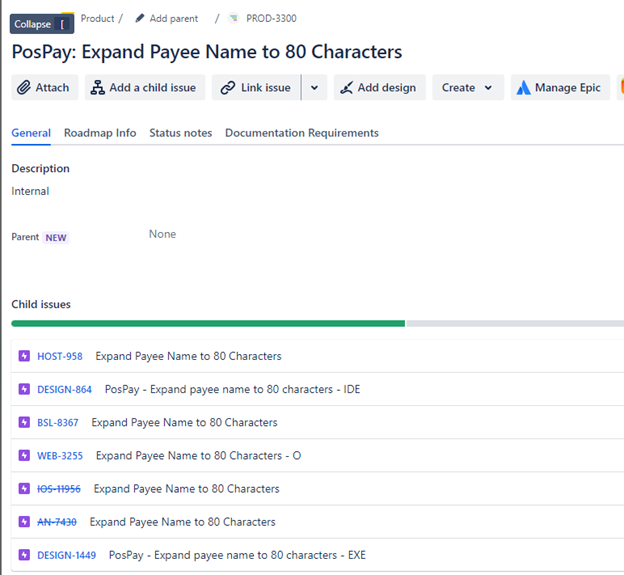Click the epic icon beside HOST-958

click(x=24, y=356)
